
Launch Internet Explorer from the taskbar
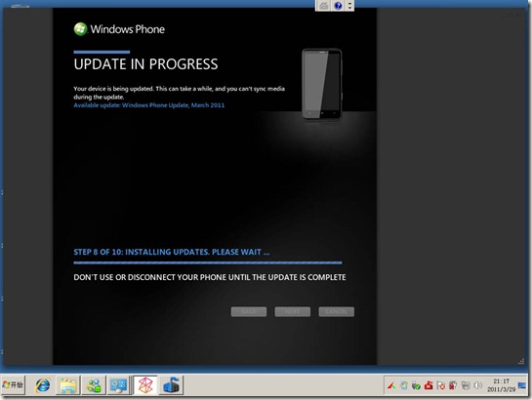[43, 385]
